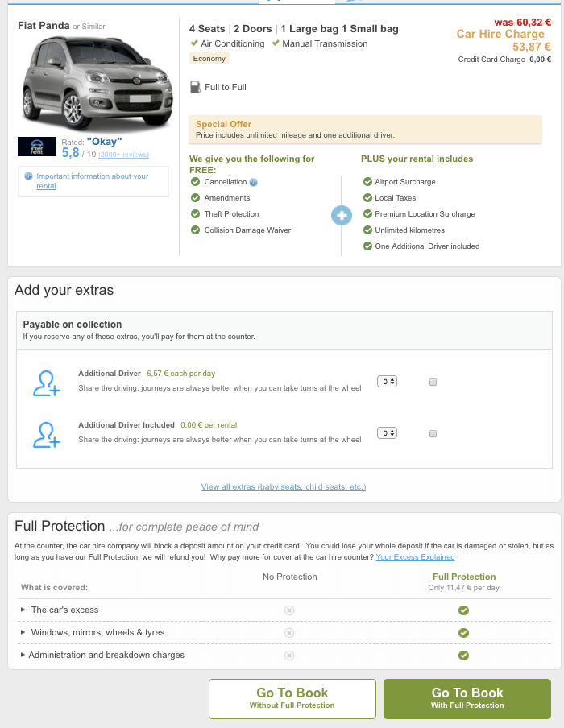The image size is (564, 728).
Task: Click the 53,87 € hire charge price
Action: tap(532, 47)
